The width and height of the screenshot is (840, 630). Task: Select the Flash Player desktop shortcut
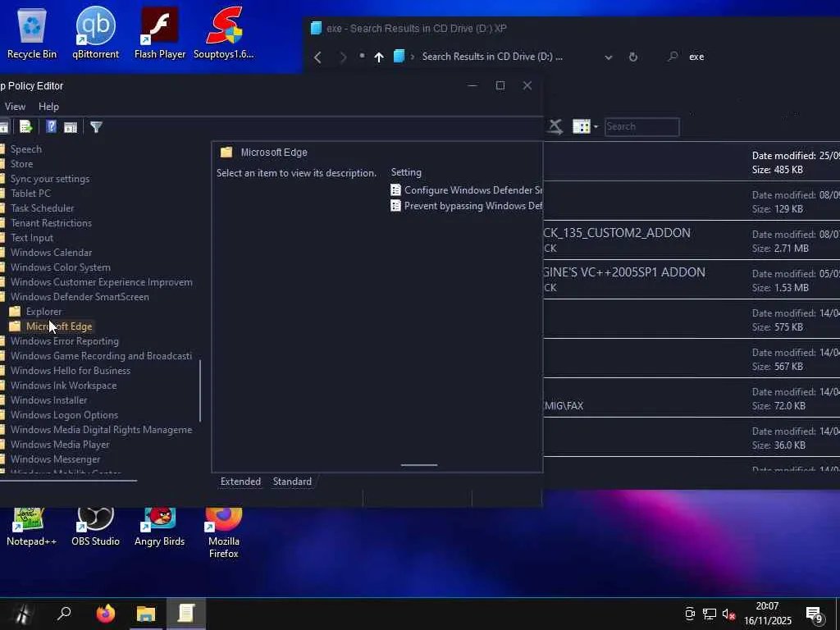160,33
